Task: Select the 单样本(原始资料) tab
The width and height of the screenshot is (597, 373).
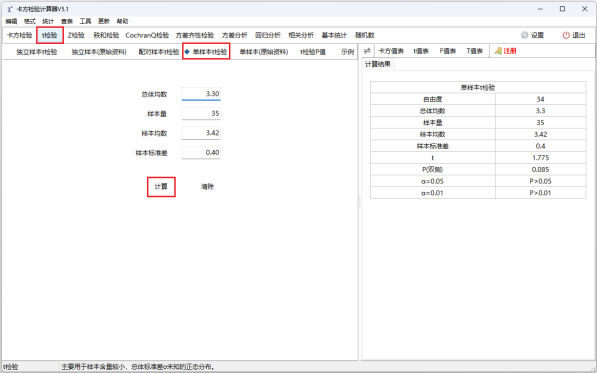Action: (x=263, y=52)
